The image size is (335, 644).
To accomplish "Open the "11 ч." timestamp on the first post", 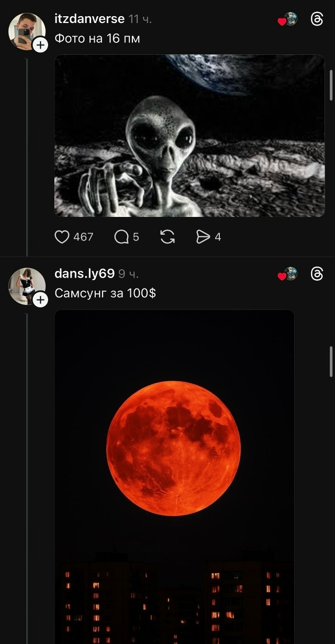I will tap(140, 19).
